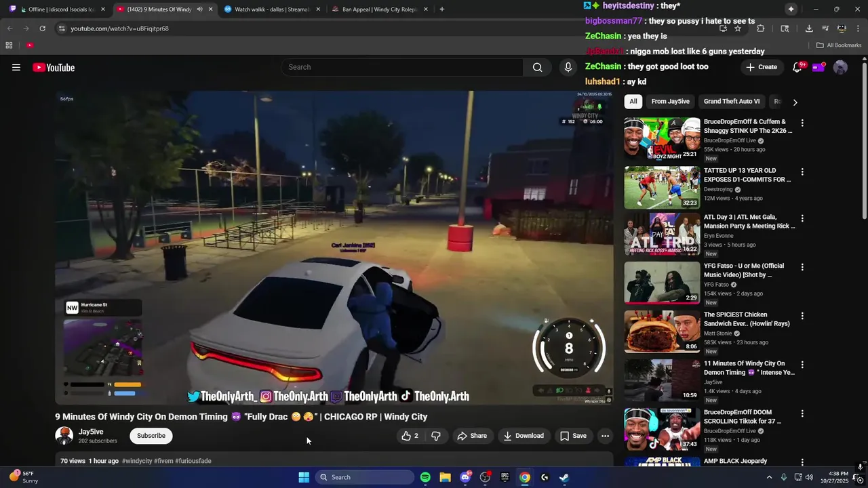Open the All Bookmarks folder

839,45
